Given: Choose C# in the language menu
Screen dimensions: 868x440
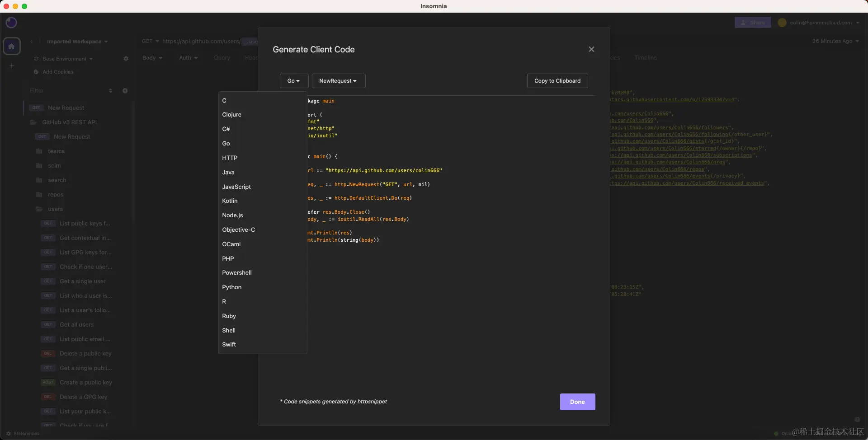Looking at the screenshot, I should [x=263, y=129].
